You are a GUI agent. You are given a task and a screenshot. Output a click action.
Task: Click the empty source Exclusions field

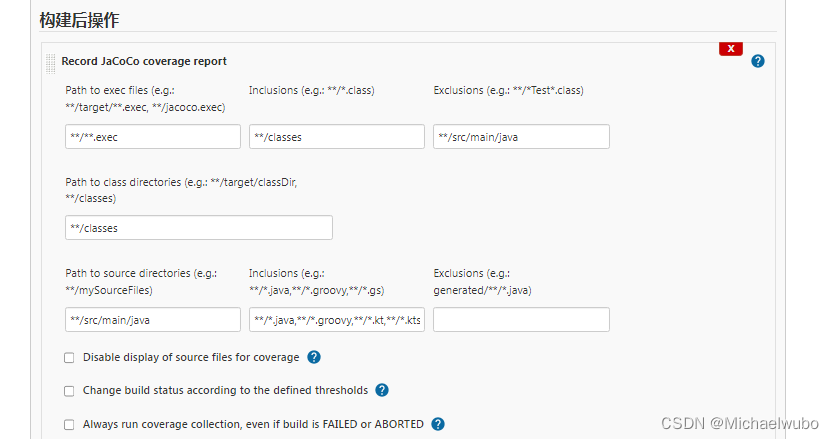point(521,320)
